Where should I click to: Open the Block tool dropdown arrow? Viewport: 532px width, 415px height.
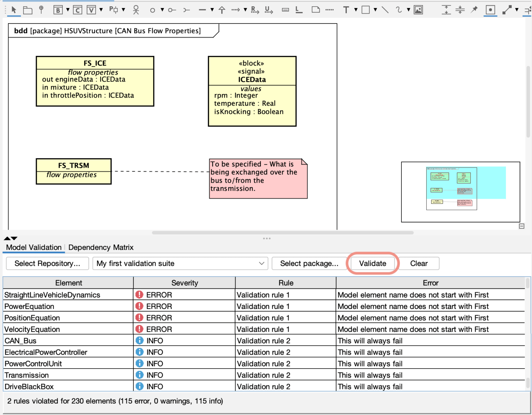[68, 10]
